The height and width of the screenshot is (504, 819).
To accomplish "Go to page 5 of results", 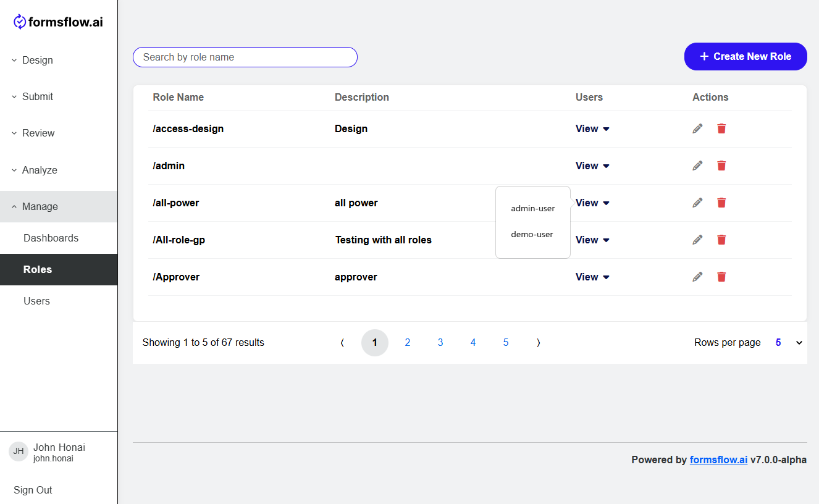I will tap(506, 343).
